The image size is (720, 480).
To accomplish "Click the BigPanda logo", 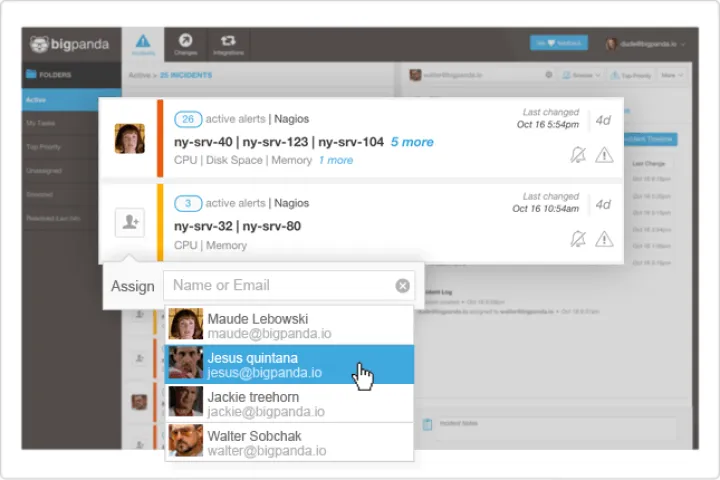I will click(70, 45).
